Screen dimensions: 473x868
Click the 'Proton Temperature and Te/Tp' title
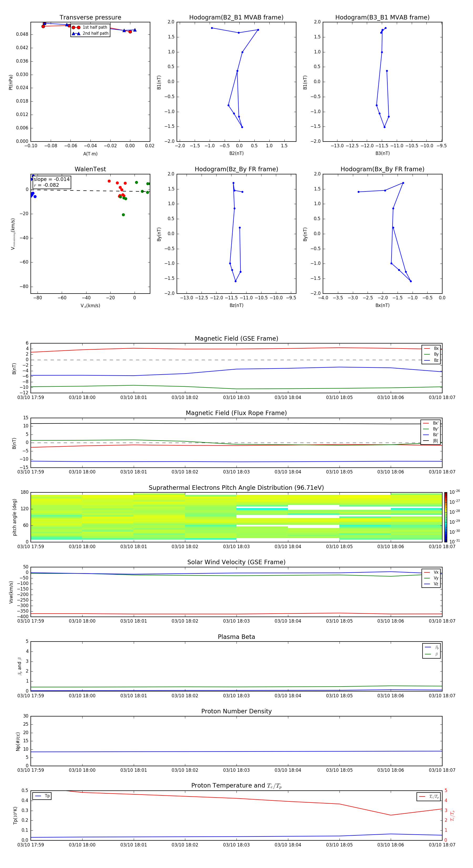coord(236,786)
